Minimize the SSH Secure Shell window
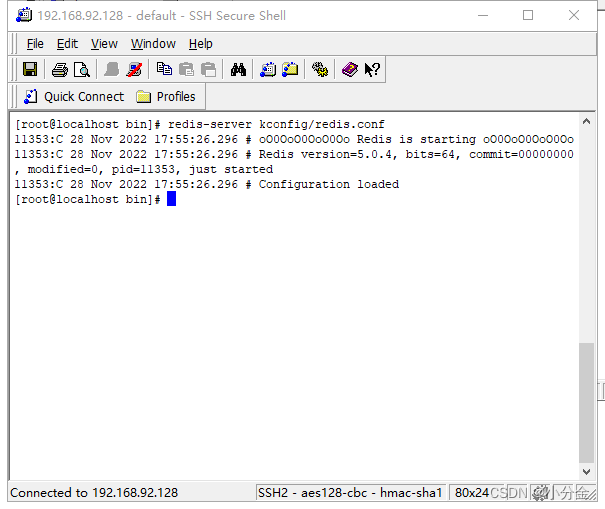Screen dimensions: 605x509 click(x=483, y=15)
